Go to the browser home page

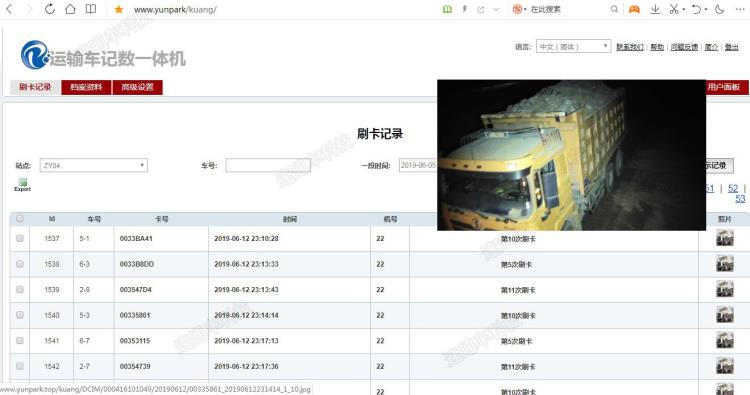[x=70, y=9]
